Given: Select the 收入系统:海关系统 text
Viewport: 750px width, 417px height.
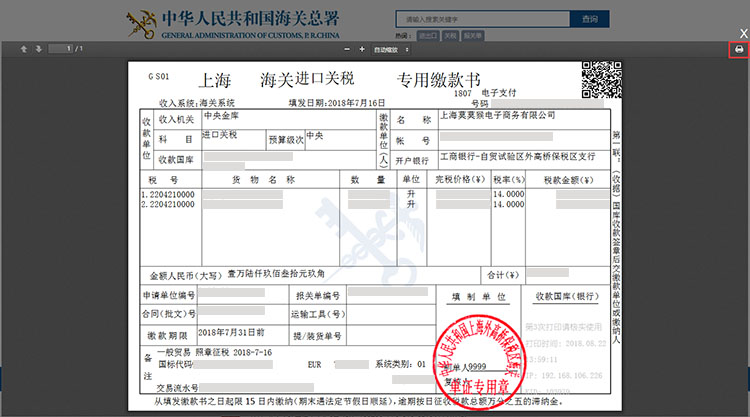Looking at the screenshot, I should pos(197,103).
